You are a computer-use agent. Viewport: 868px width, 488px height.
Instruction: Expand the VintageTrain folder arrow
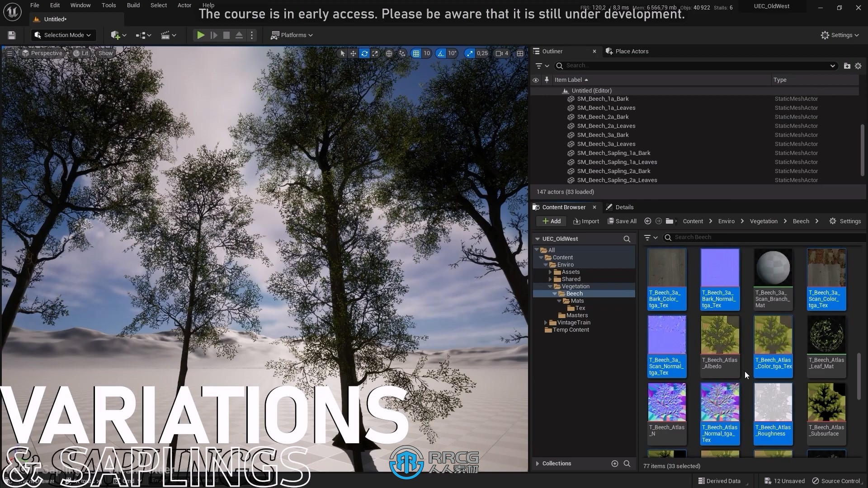[x=546, y=323]
